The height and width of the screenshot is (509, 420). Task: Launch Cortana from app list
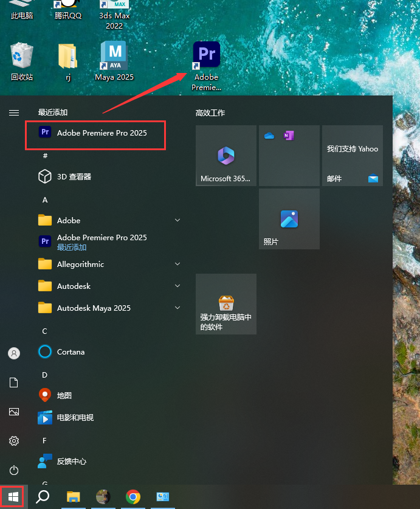point(109,351)
